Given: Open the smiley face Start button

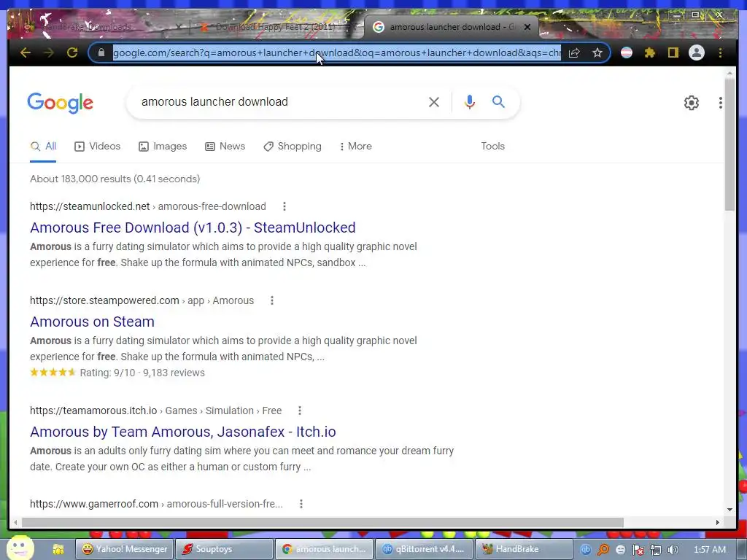Looking at the screenshot, I should pyautogui.click(x=20, y=548).
